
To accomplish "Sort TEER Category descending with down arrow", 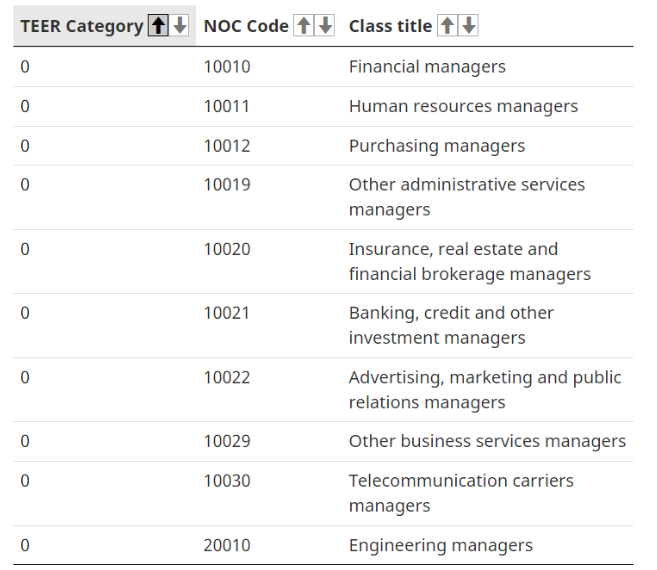I will (x=180, y=26).
